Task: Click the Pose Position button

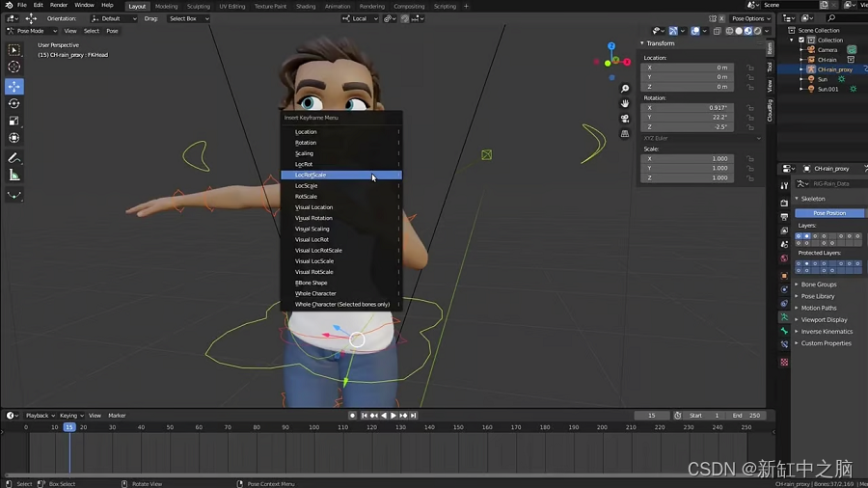Action: [x=829, y=213]
